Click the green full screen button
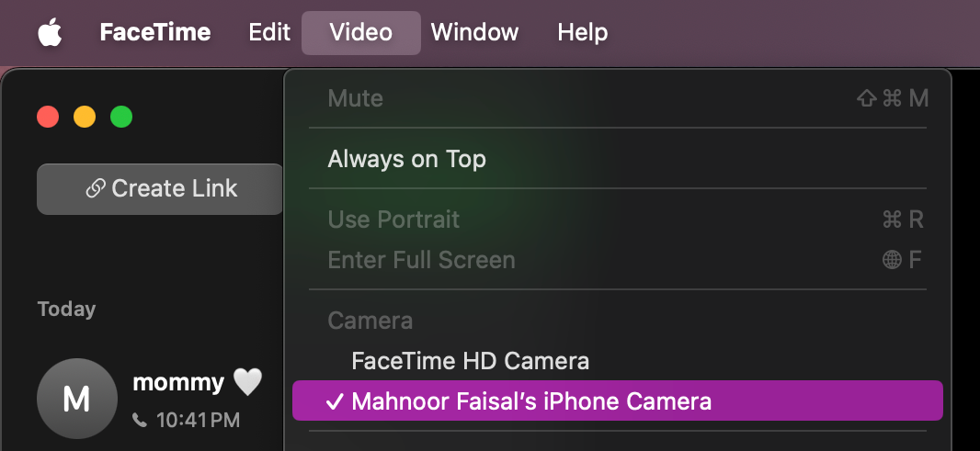The height and width of the screenshot is (451, 980). [x=121, y=117]
